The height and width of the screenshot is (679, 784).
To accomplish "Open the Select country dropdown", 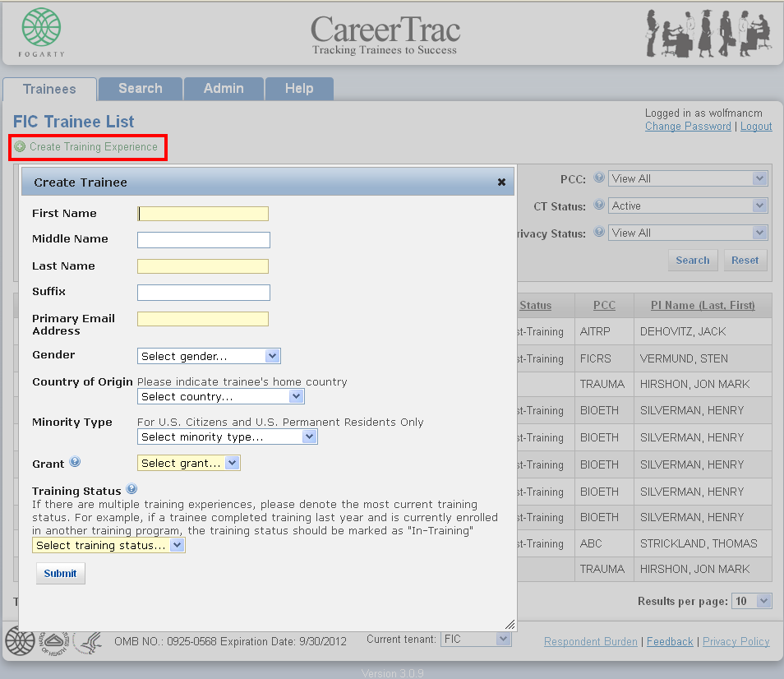I will 220,397.
